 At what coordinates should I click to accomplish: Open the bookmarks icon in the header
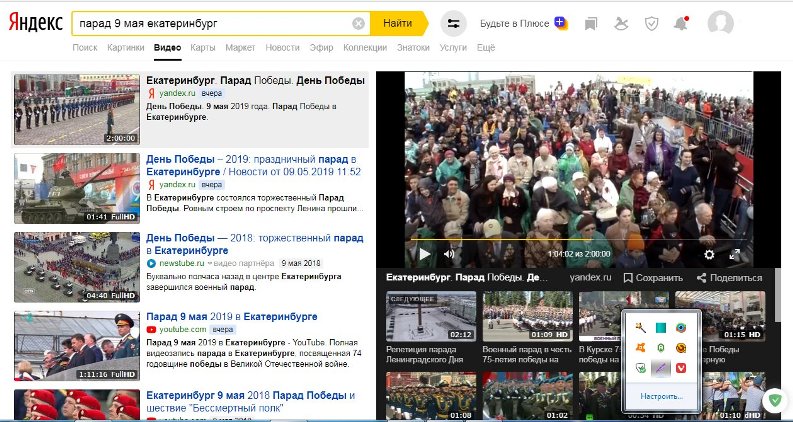pyautogui.click(x=591, y=22)
